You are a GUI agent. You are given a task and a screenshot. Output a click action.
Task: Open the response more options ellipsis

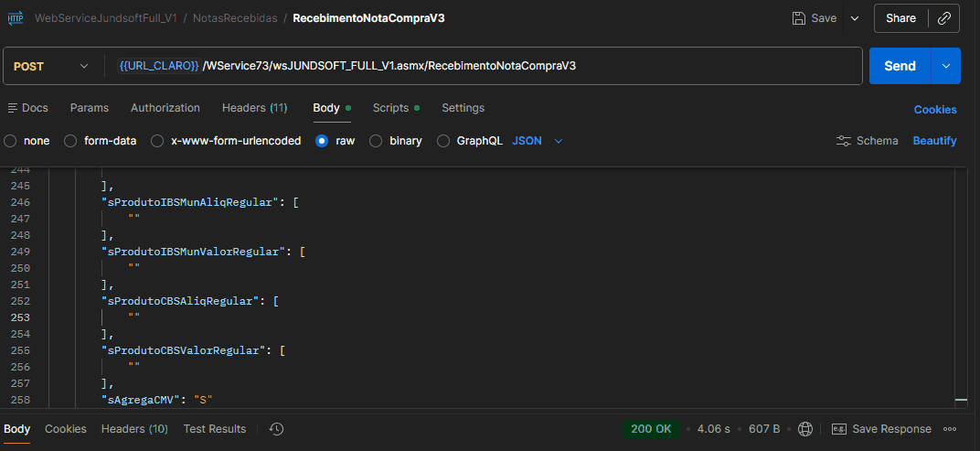point(950,429)
